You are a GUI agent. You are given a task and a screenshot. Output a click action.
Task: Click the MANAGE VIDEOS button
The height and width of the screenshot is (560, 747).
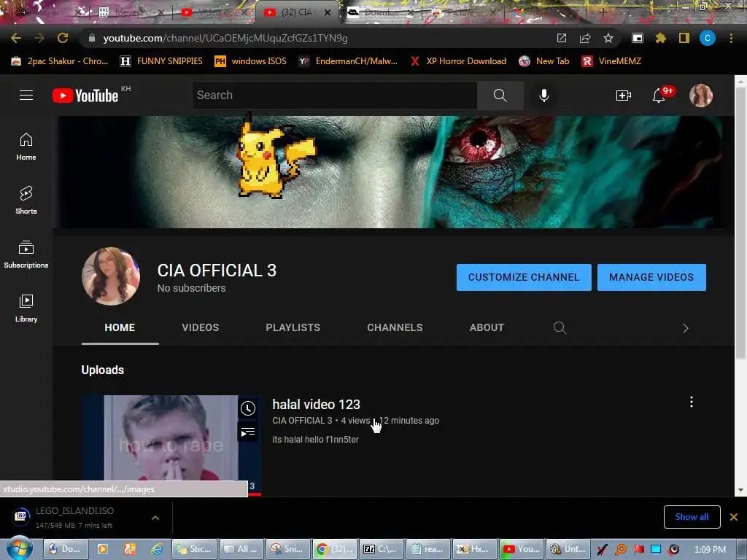pos(651,277)
